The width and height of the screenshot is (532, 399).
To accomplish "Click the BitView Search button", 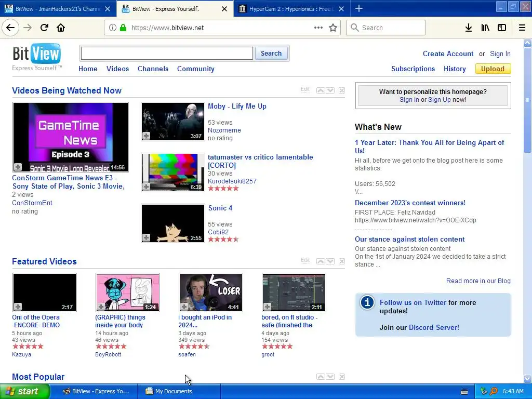I will [271, 54].
